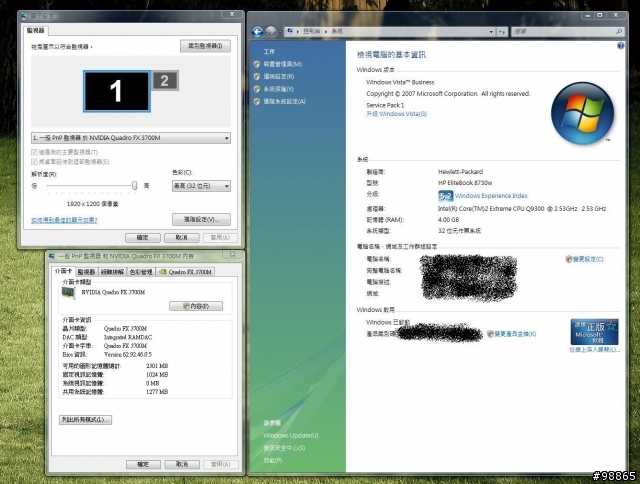
Task: Click the 識別監視器(I) button
Action: [205, 46]
